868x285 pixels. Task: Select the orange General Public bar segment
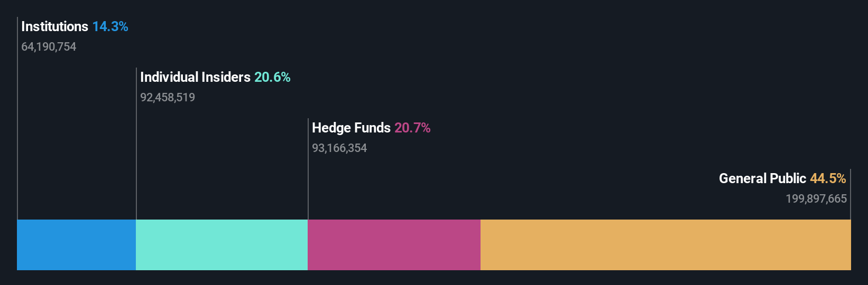(x=666, y=245)
